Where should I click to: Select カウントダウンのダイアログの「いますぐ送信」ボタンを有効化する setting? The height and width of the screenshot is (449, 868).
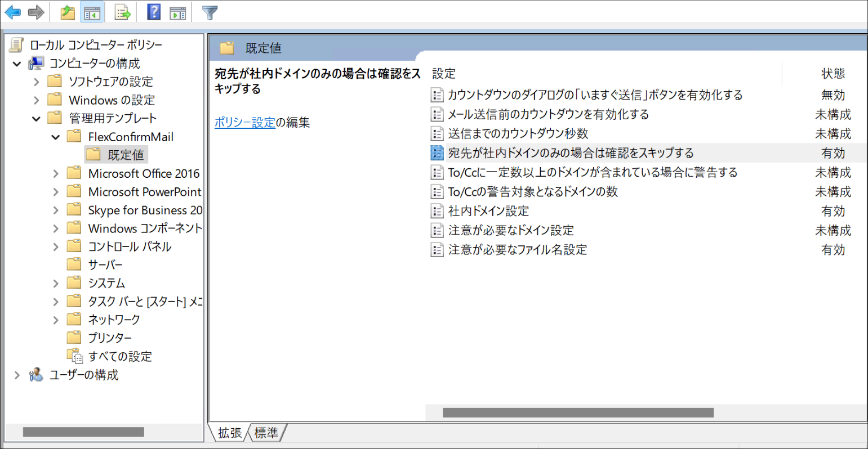pyautogui.click(x=595, y=95)
